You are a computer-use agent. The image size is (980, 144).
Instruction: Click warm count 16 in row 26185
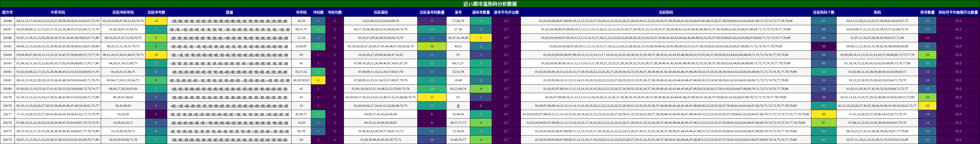tap(432, 46)
